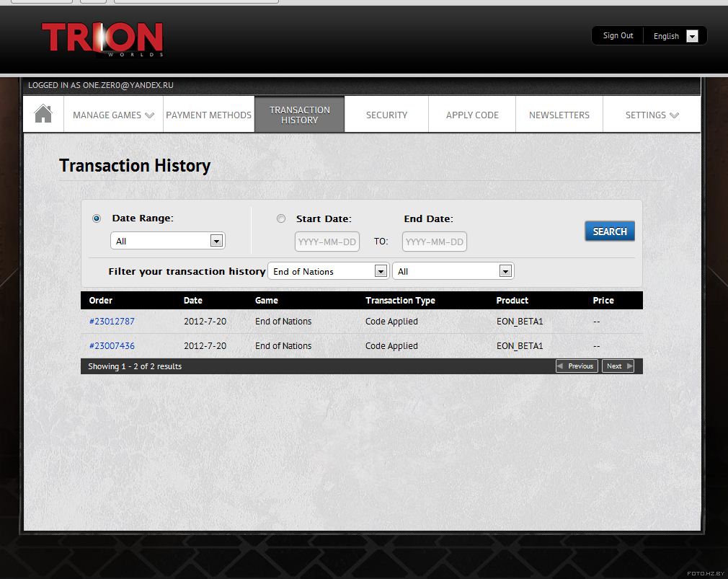Open order #23007436
Image resolution: width=728 pixels, height=579 pixels.
(112, 346)
